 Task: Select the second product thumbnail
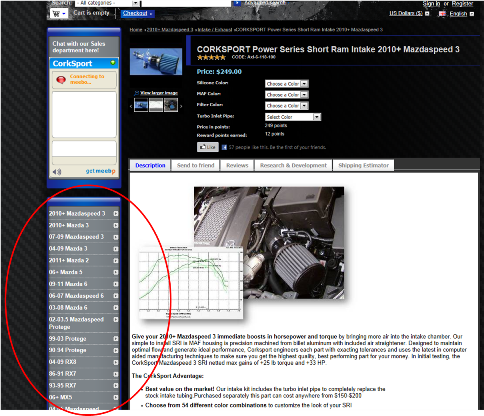click(x=156, y=105)
